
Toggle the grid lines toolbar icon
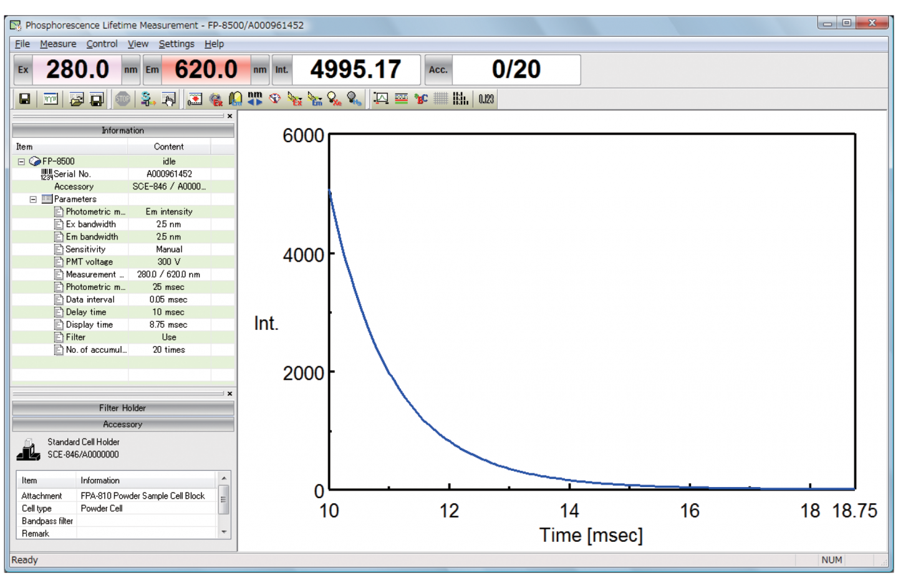tap(441, 99)
